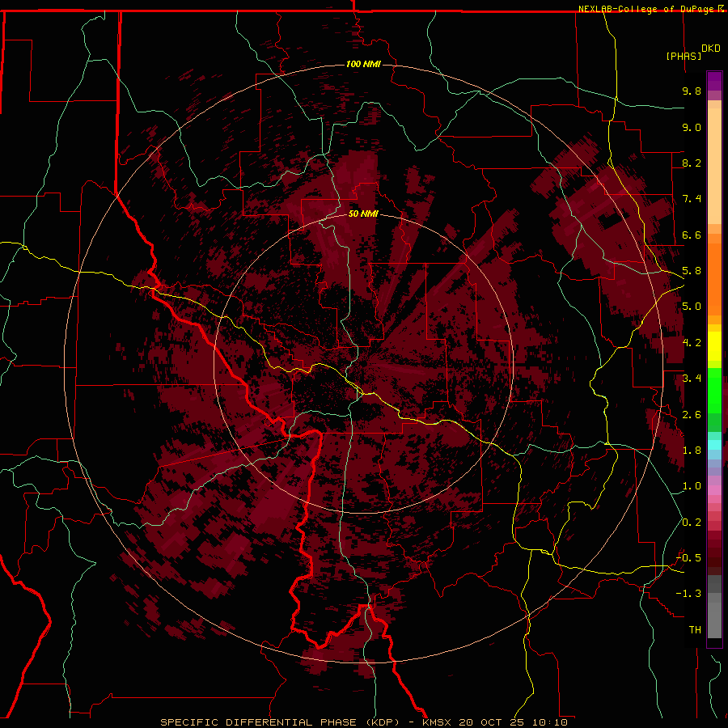This screenshot has height=728, width=728.
Task: Click the SPECIFIC DIFFERENTIAL PHASE (KDP) caption
Action: pos(280,722)
